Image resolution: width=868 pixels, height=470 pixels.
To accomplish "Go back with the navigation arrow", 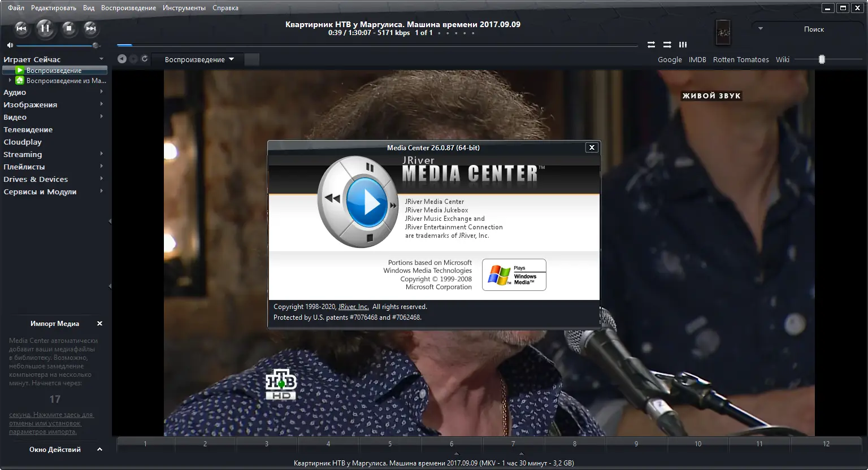I will tap(121, 59).
